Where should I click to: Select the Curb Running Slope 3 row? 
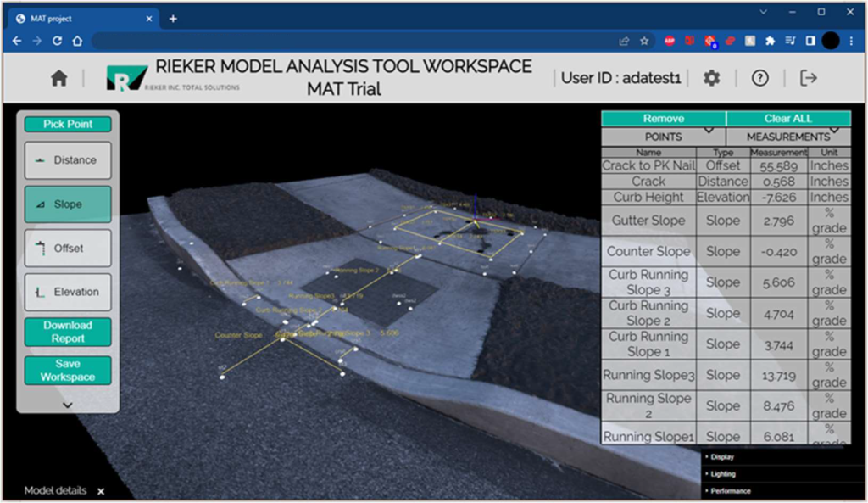[726, 282]
